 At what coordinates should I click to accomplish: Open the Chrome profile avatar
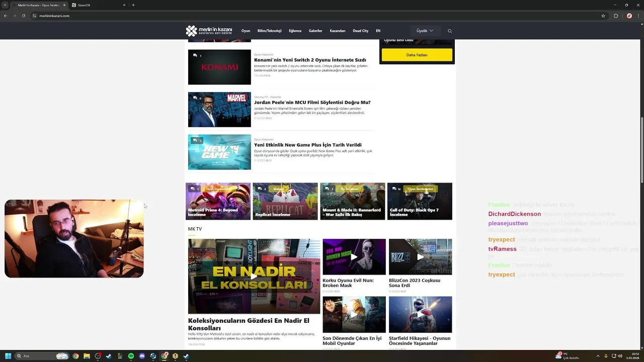coord(629,16)
